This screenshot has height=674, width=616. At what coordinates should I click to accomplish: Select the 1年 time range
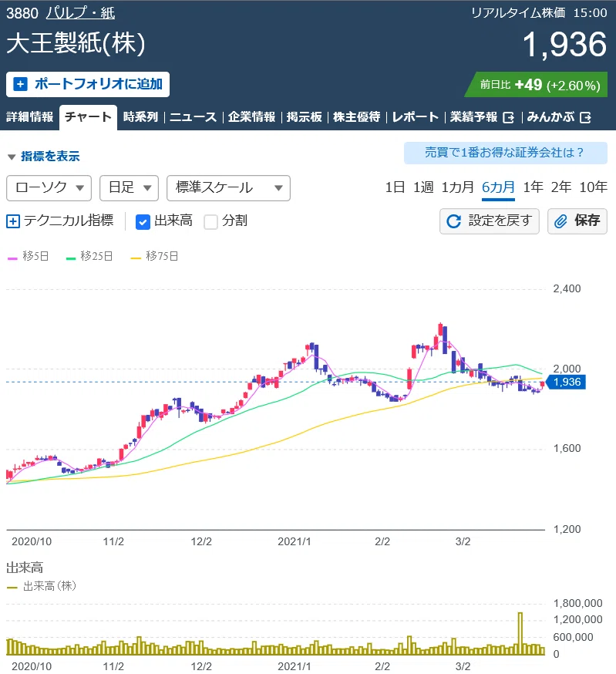tap(533, 187)
